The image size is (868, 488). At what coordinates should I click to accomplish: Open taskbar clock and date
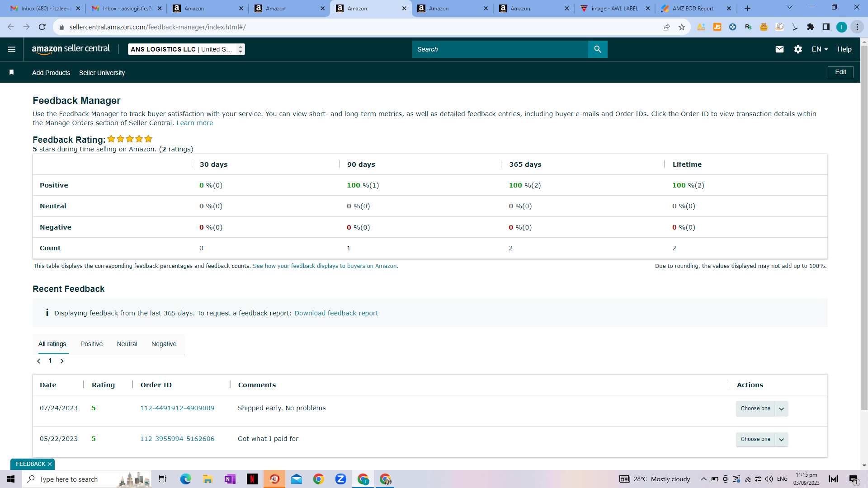tap(806, 479)
